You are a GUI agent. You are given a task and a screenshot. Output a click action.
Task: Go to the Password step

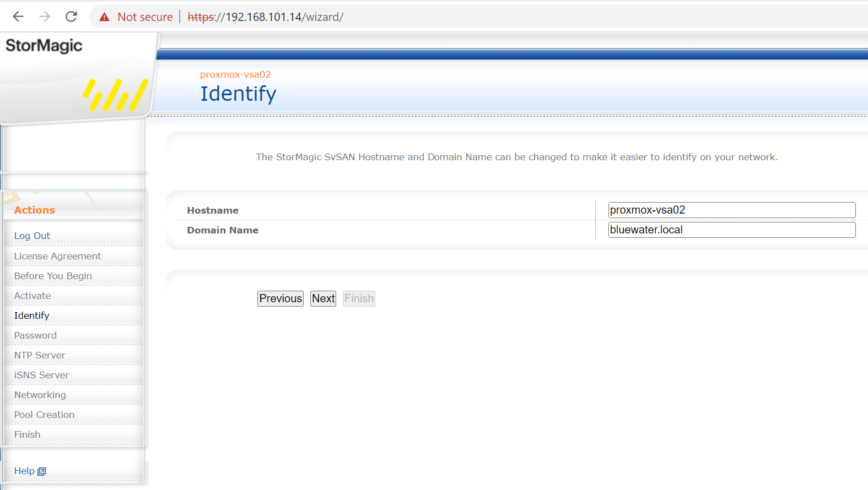tap(35, 335)
